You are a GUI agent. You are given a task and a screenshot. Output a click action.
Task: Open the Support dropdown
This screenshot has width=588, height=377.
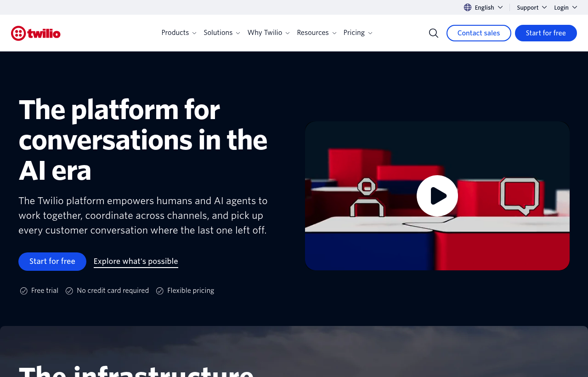pos(532,7)
